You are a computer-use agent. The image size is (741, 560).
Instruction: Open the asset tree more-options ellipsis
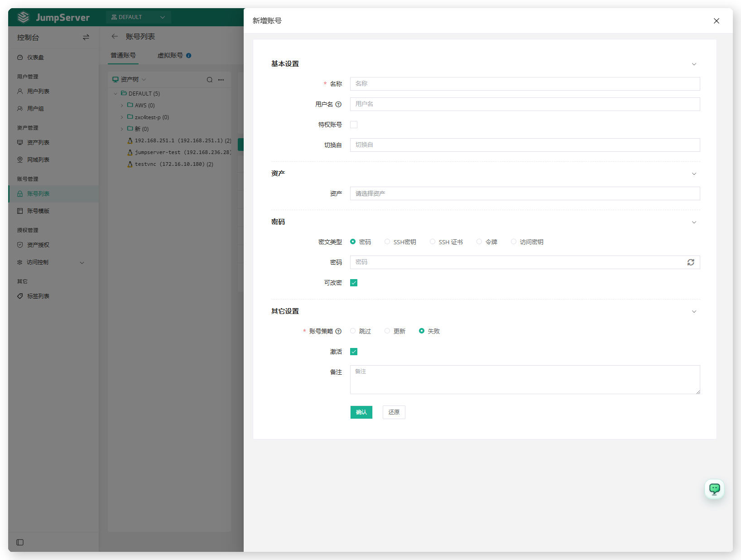(x=221, y=80)
